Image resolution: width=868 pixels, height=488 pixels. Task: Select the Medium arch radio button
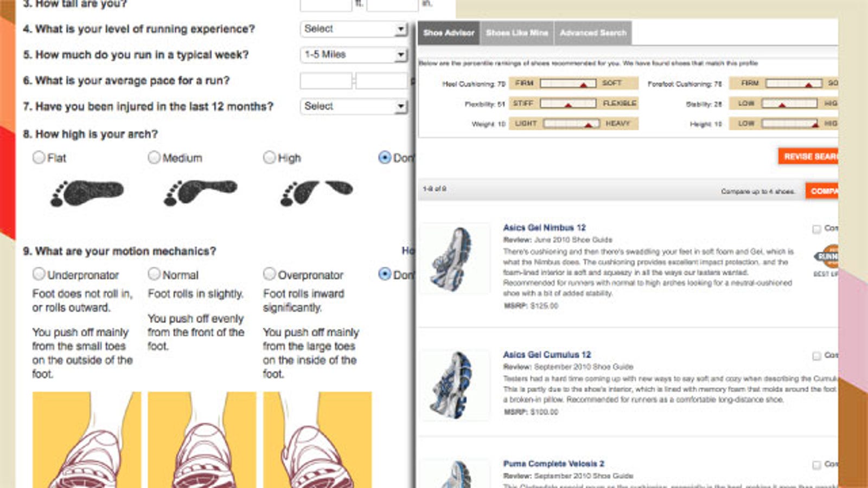tap(154, 157)
